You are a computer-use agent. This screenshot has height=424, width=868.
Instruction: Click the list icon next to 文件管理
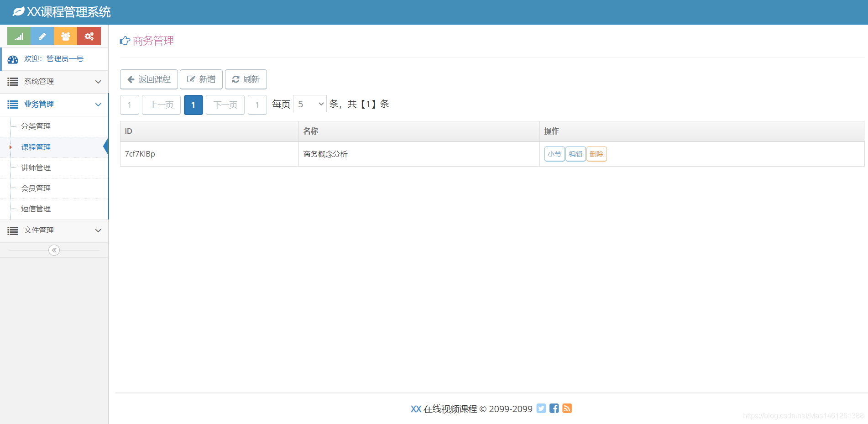[13, 230]
